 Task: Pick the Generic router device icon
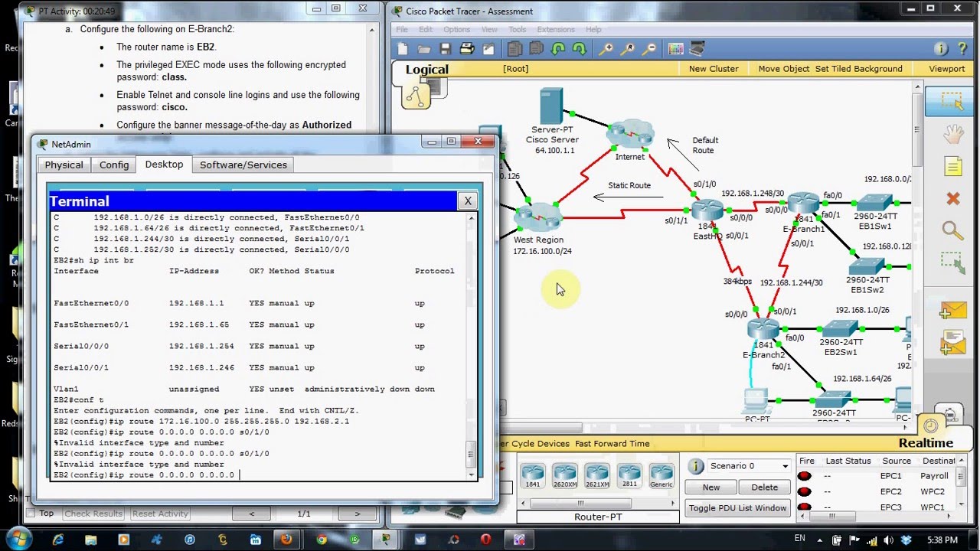click(661, 475)
